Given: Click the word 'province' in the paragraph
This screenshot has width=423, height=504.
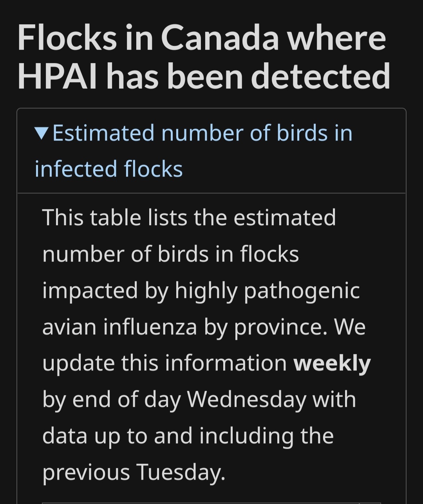Looking at the screenshot, I should click(280, 327).
